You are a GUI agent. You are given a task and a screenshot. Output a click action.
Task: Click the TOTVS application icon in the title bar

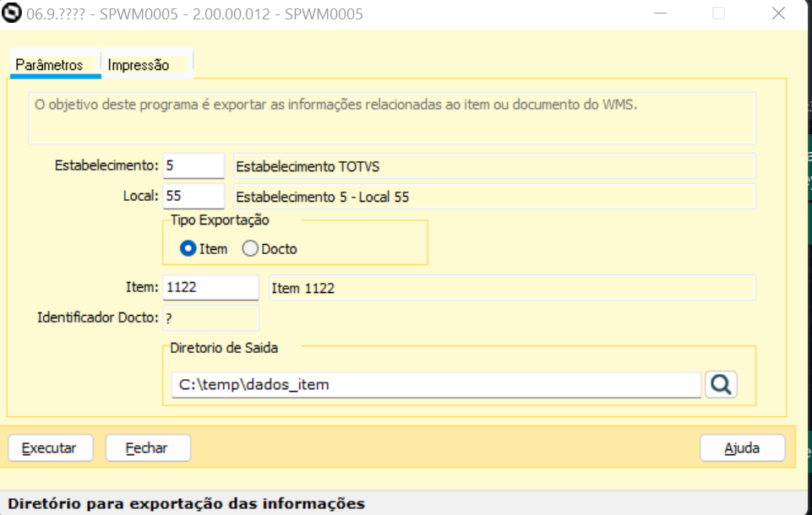[12, 13]
